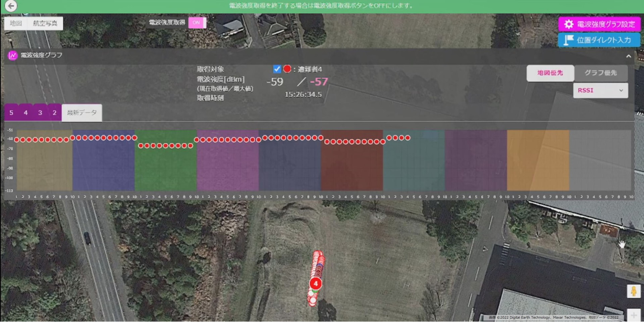This screenshot has width=644, height=322.
Task: Select 地図優先 display mode
Action: [550, 73]
